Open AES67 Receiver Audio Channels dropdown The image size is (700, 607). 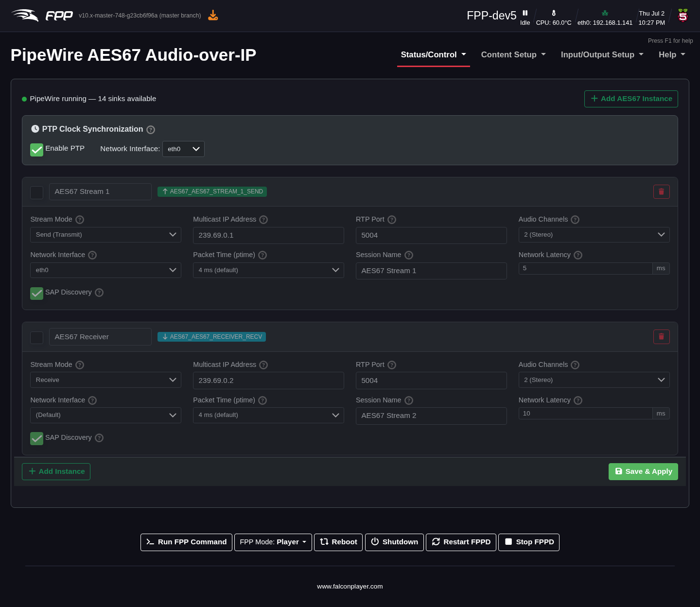tap(594, 380)
